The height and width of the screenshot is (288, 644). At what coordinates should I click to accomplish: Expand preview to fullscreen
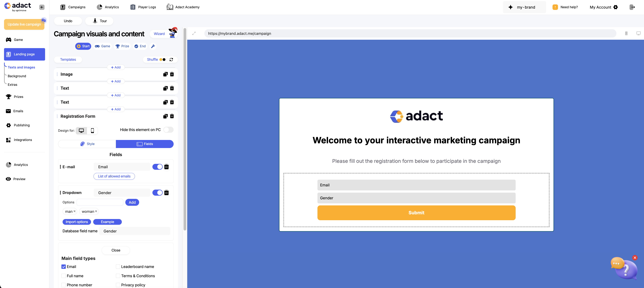pos(194,33)
